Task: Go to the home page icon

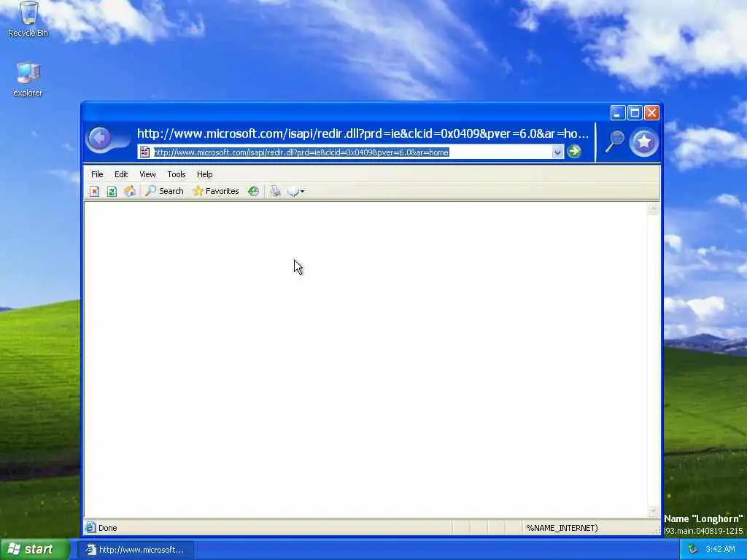Action: (130, 192)
